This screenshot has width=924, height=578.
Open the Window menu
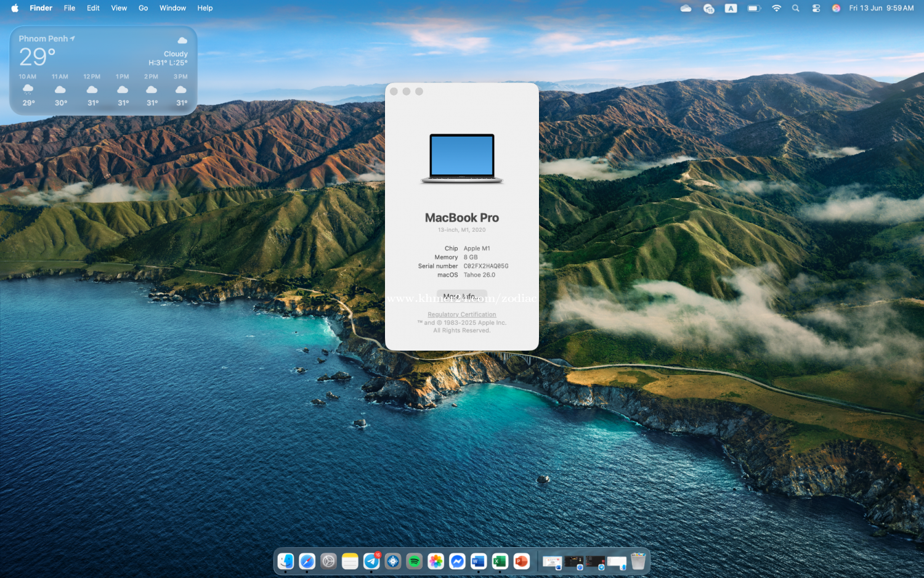(x=172, y=8)
